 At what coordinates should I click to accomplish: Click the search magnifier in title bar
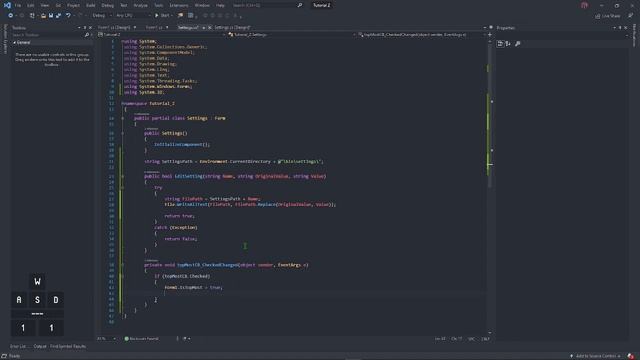tap(300, 5)
